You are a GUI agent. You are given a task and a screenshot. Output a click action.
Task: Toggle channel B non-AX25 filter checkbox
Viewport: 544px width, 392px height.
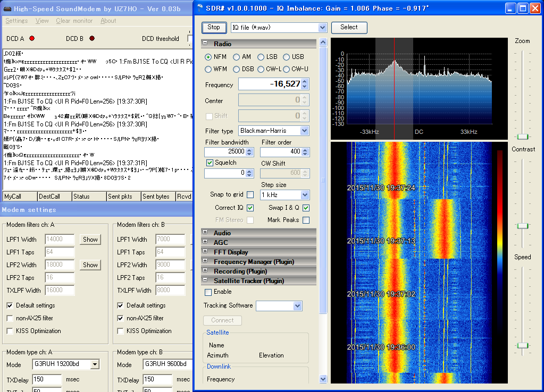tap(120, 318)
